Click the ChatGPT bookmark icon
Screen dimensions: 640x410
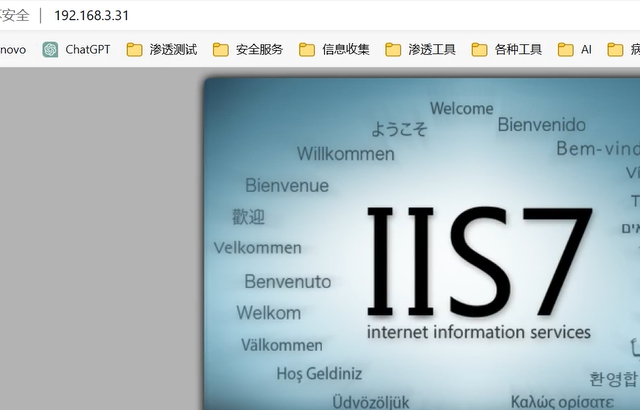(x=50, y=49)
